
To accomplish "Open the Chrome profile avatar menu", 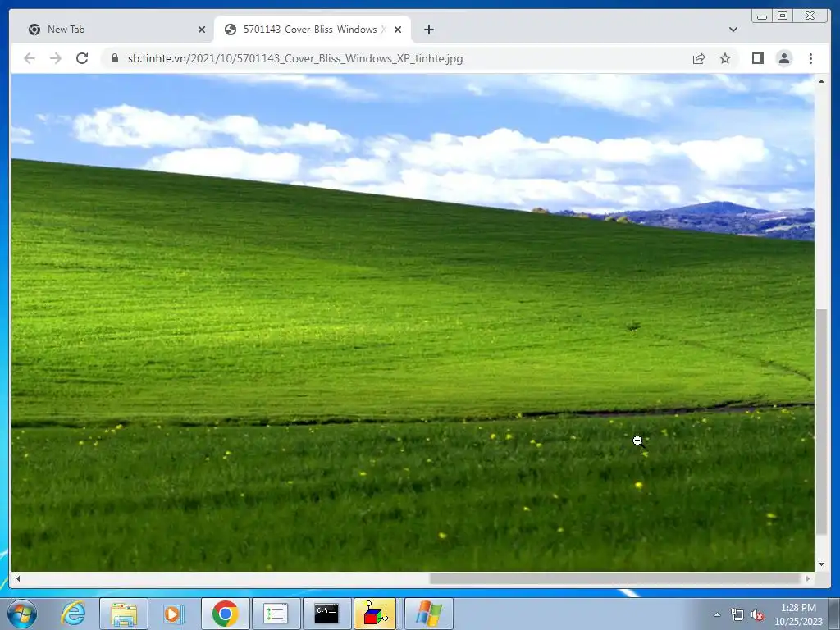I will coord(784,58).
